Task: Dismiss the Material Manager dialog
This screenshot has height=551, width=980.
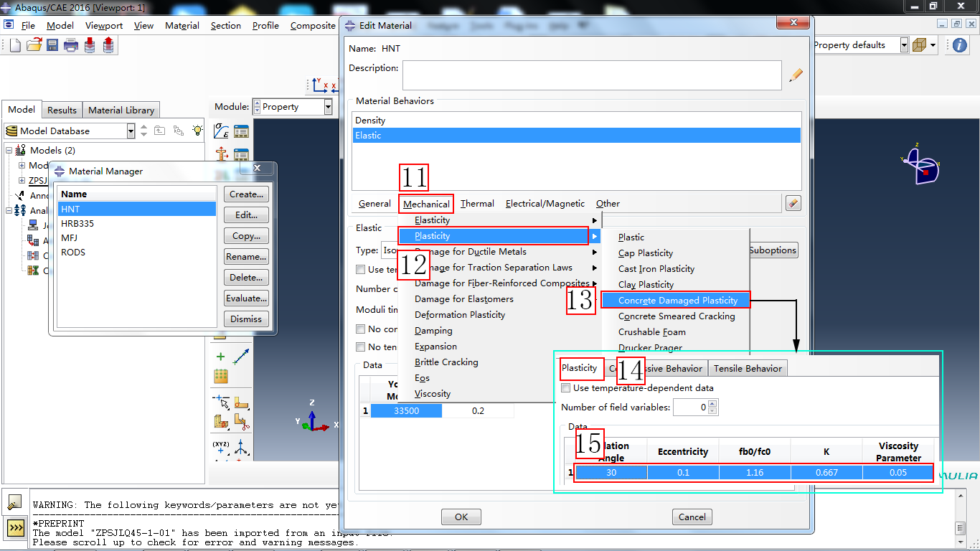Action: coord(246,319)
